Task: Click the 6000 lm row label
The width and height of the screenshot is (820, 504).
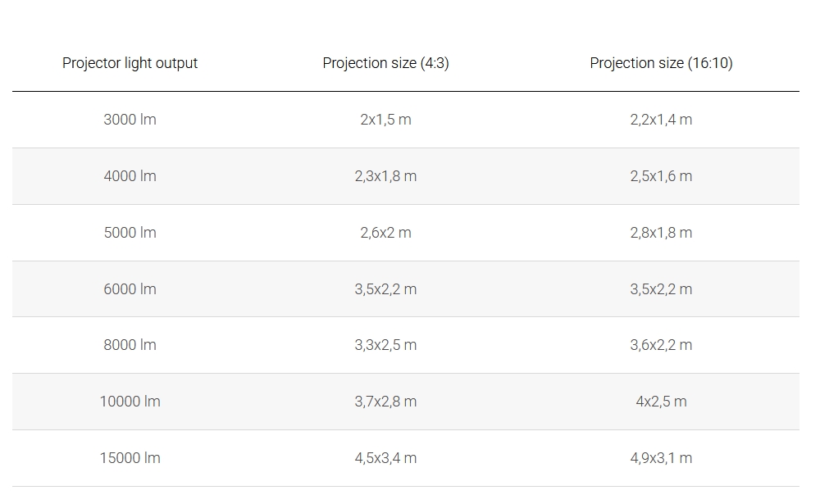Action: pyautogui.click(x=130, y=289)
